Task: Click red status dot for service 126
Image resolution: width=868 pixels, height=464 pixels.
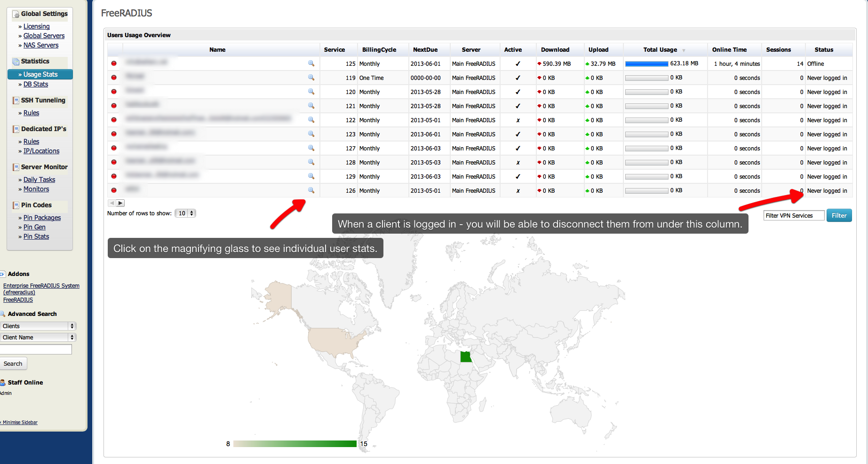Action: pos(114,190)
